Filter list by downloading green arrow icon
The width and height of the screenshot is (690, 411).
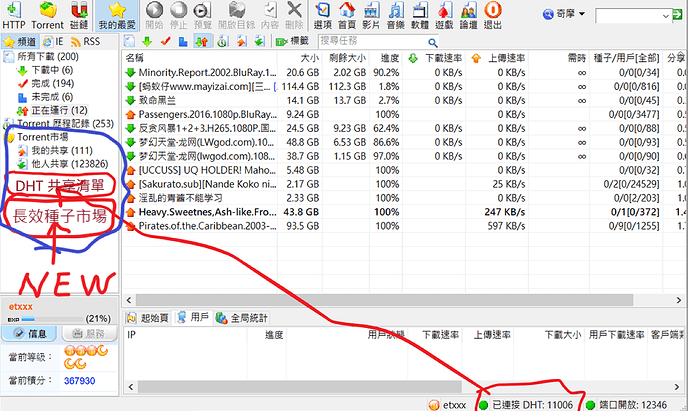pos(147,42)
